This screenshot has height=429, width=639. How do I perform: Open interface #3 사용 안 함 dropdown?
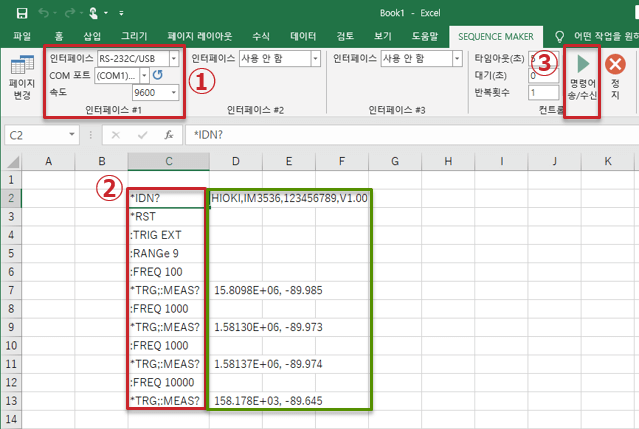(457, 59)
